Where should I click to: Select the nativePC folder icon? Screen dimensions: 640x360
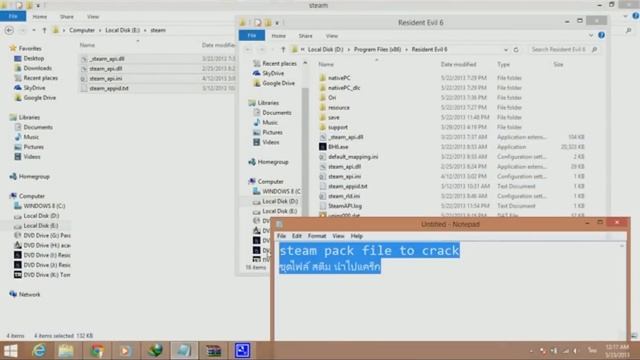(x=322, y=78)
